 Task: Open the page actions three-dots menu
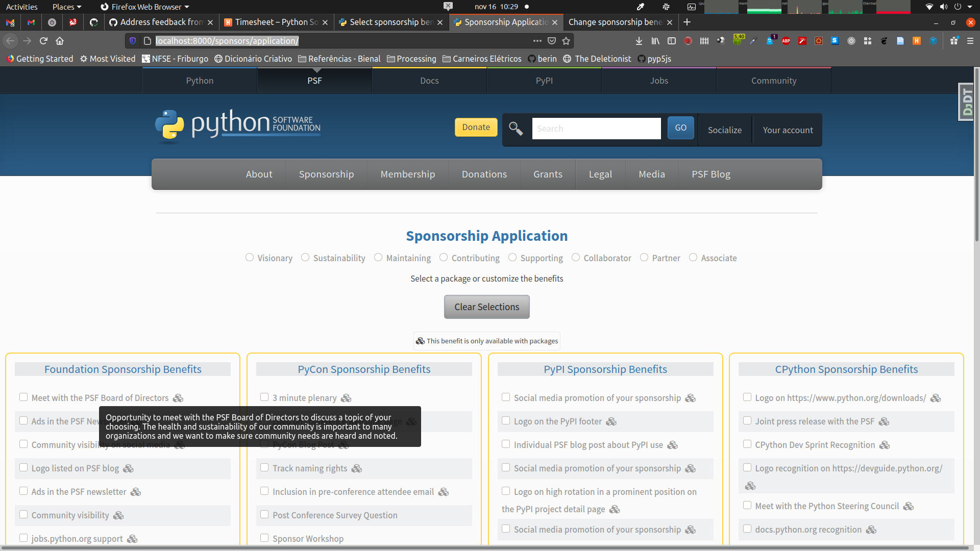[x=537, y=41]
